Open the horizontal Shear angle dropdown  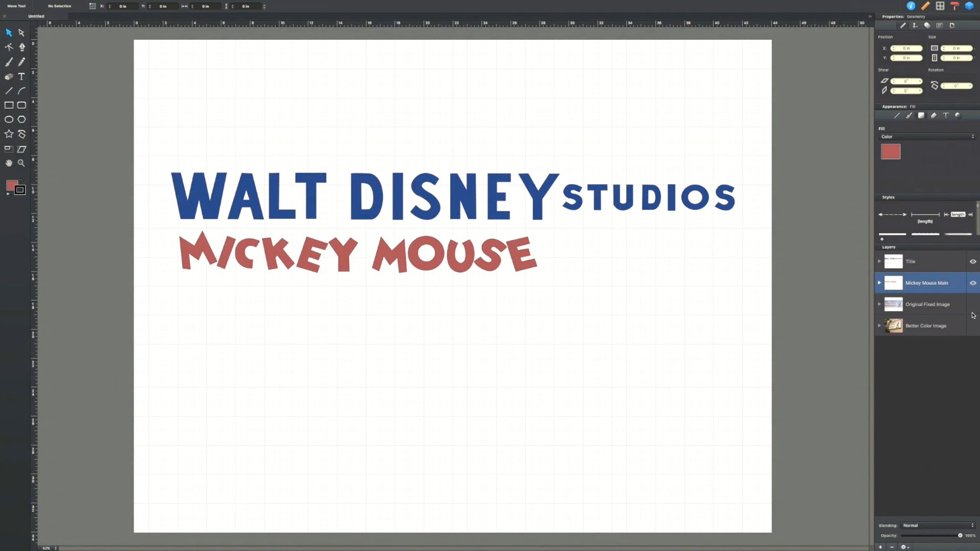tap(920, 81)
